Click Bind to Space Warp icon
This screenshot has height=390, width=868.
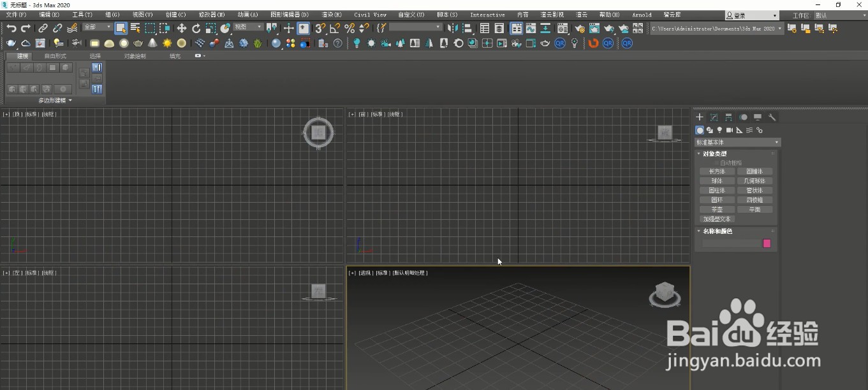pyautogui.click(x=72, y=28)
